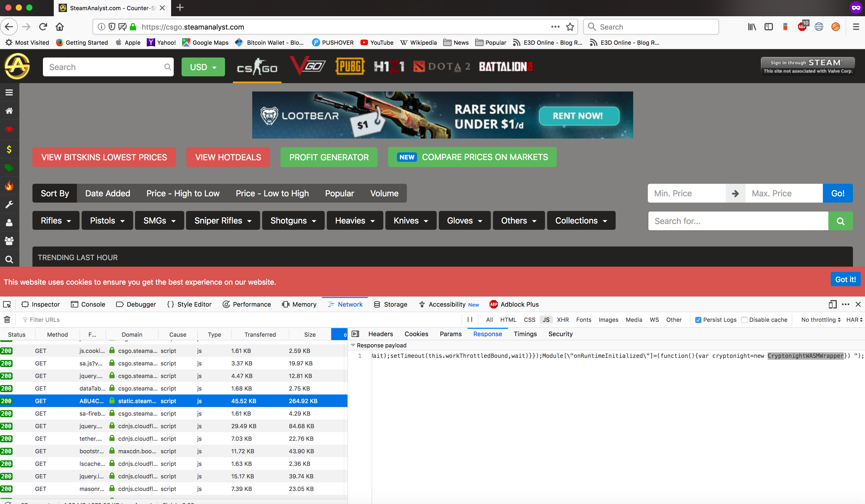
Task: Expand the Knives dropdown
Action: tap(411, 220)
